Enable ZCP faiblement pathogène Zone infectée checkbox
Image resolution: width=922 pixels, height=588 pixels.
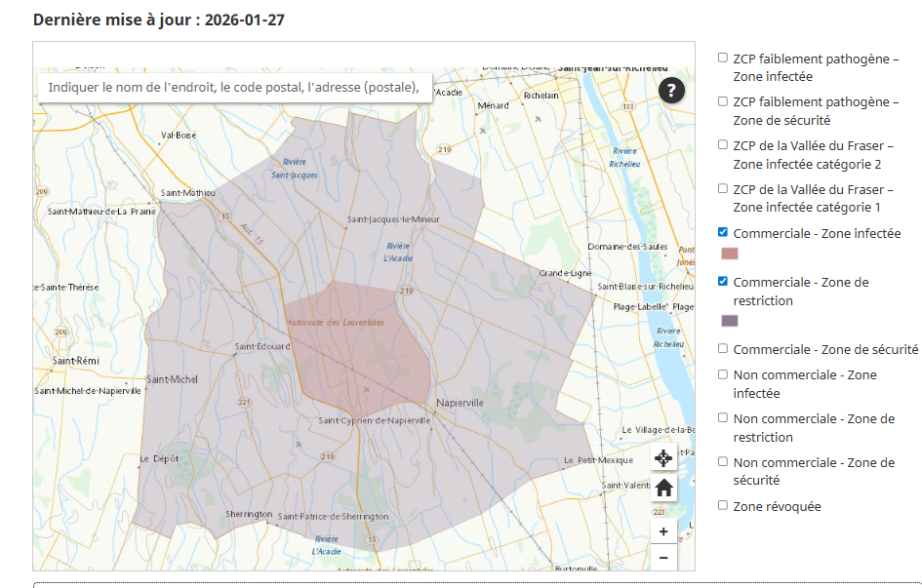pyautogui.click(x=723, y=58)
